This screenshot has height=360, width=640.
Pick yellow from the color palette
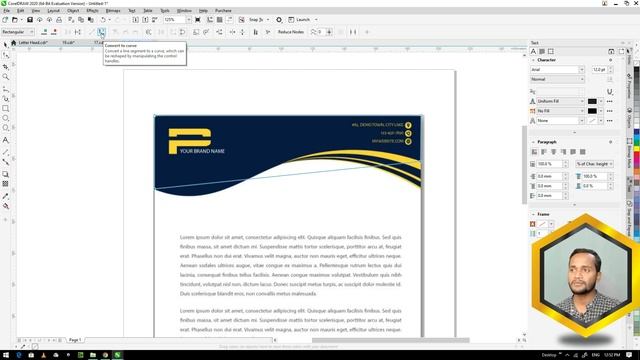click(637, 149)
